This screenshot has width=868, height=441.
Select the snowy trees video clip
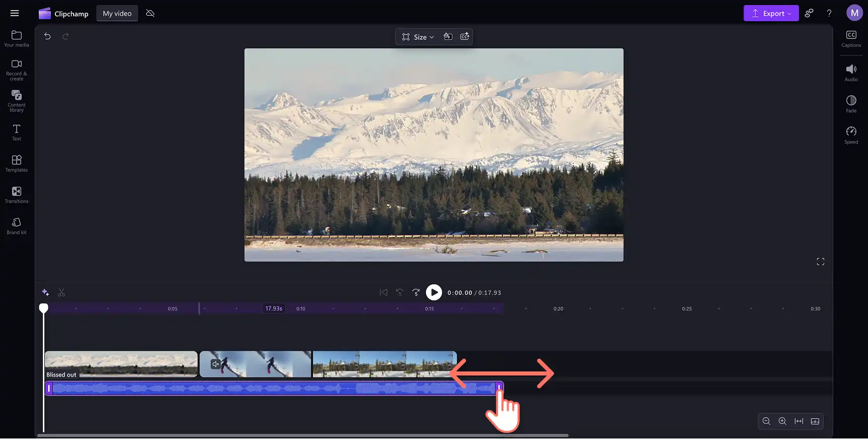[x=385, y=364]
